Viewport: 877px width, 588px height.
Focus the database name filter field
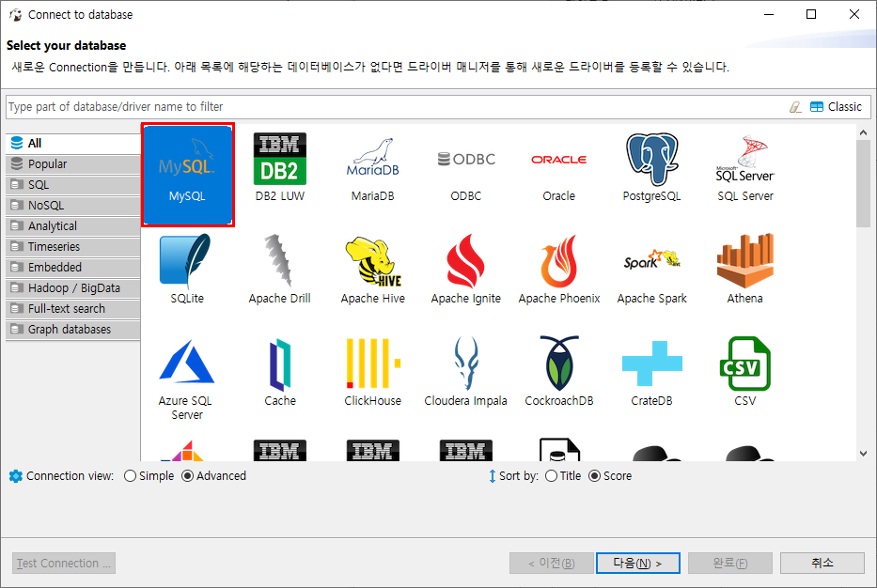click(x=394, y=107)
